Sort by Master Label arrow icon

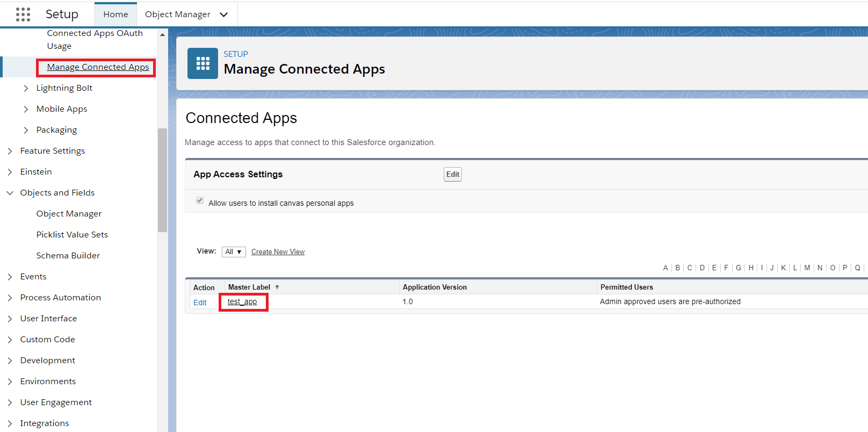(277, 287)
